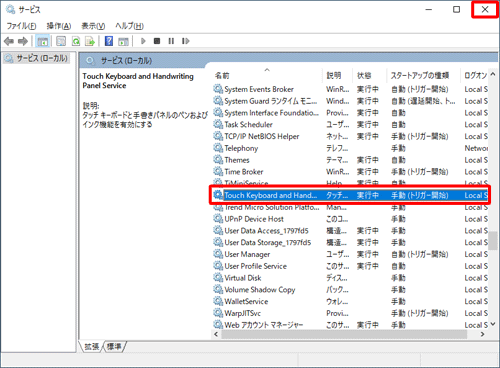
Task: Click the horizontal scrollbar thumb
Action: tap(344, 334)
